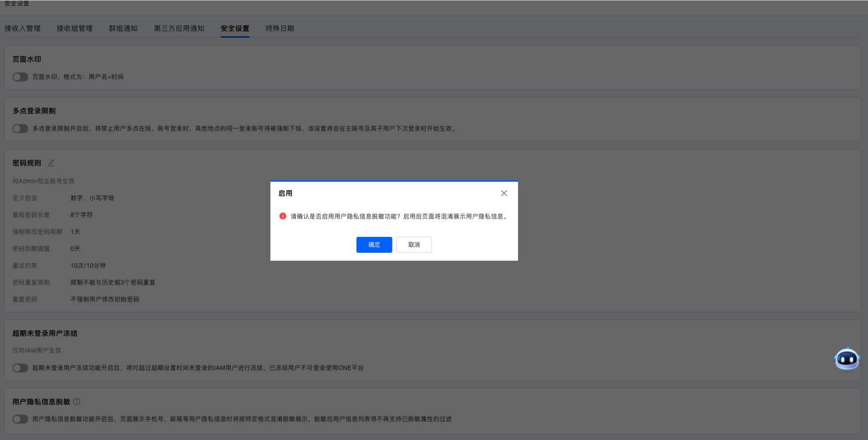Toggle the 页面水印 switch
This screenshot has height=440, width=868.
[x=20, y=77]
